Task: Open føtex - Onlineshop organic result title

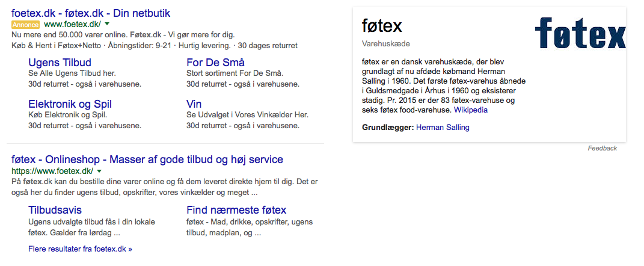Action: point(147,159)
